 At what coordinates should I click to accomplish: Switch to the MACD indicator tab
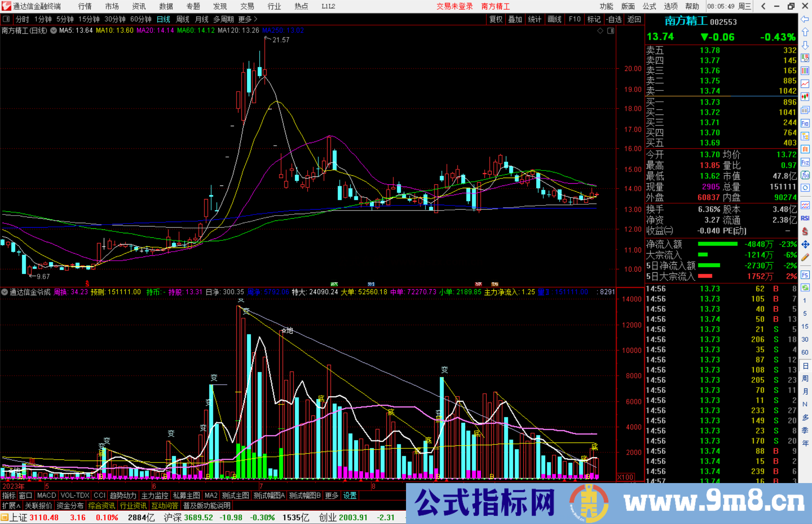(x=47, y=495)
